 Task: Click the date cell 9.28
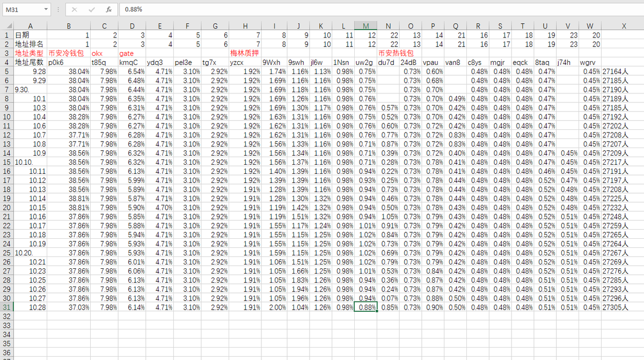pyautogui.click(x=30, y=71)
